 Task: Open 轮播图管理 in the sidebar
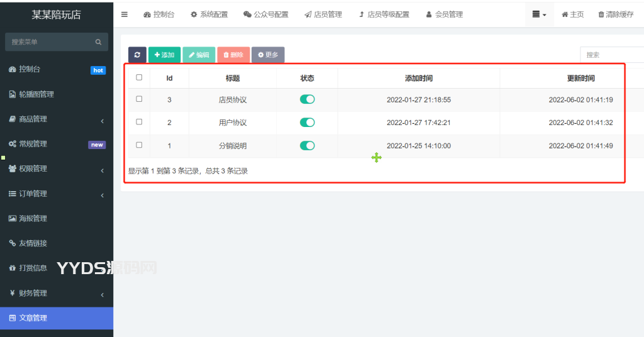tap(36, 94)
